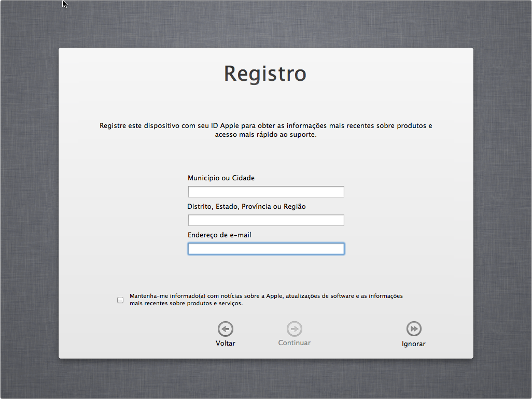Click the "Endereço de e-mail" field label

click(220, 235)
